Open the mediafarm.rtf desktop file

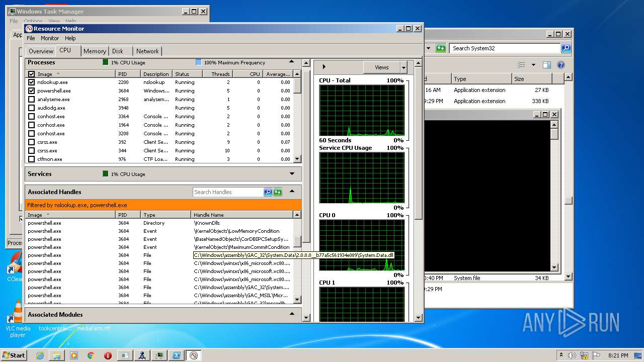pyautogui.click(x=94, y=328)
